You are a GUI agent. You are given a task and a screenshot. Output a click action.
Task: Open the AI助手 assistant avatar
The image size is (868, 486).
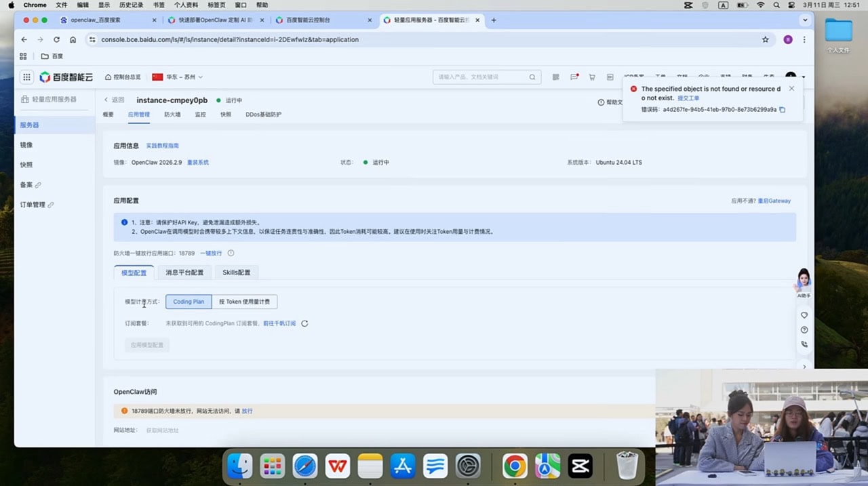[x=804, y=279]
